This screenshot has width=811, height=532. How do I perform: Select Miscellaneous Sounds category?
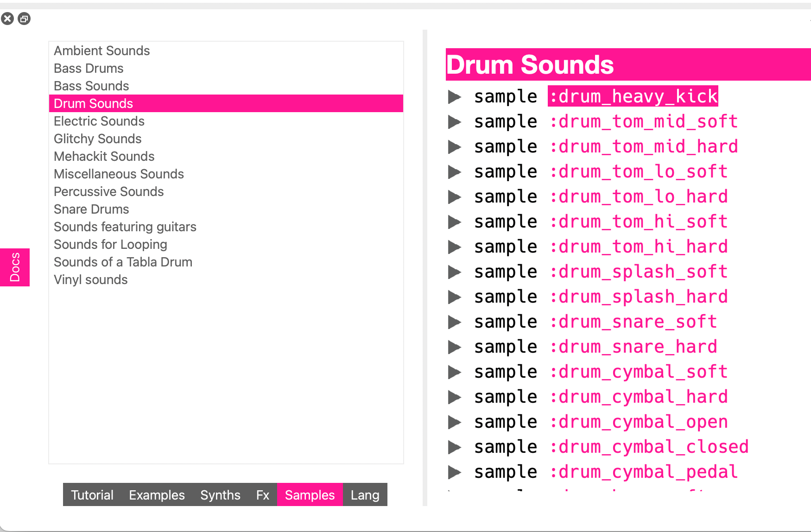point(226,174)
